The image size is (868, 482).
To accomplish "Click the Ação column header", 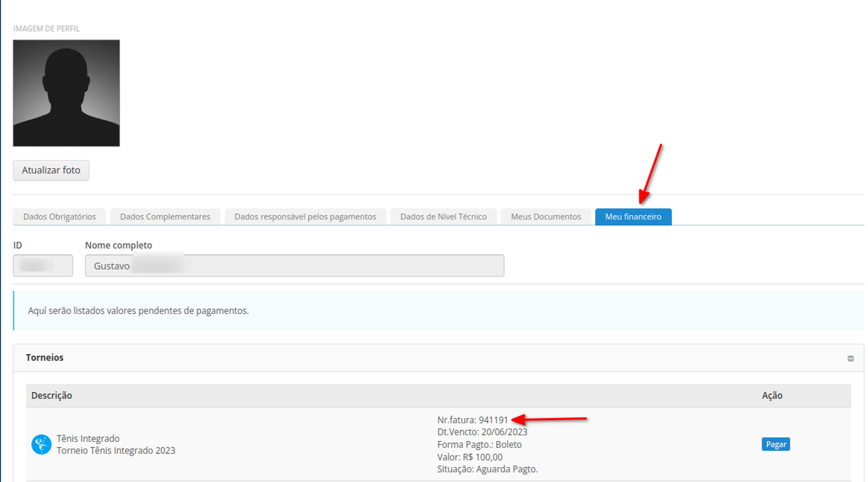I will click(x=772, y=395).
